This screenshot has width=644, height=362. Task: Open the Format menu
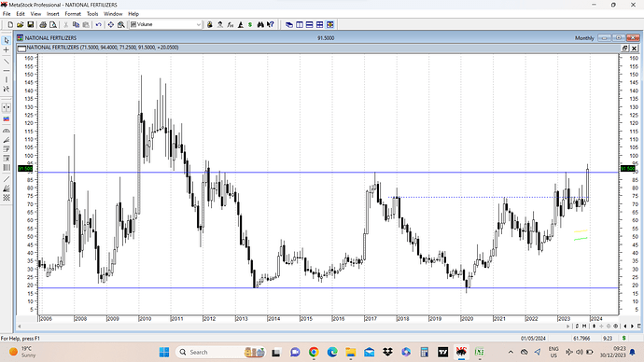(x=73, y=14)
